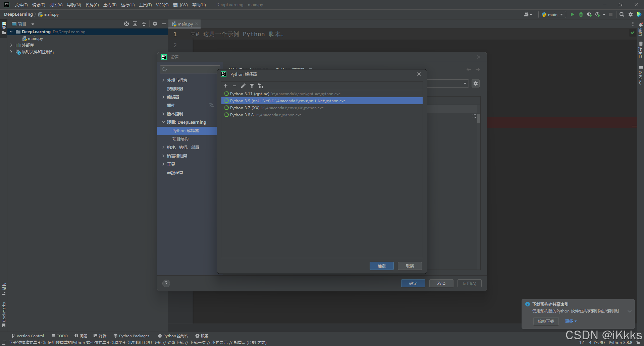Expand 编辑器 settings category
This screenshot has width=644, height=346.
point(163,97)
